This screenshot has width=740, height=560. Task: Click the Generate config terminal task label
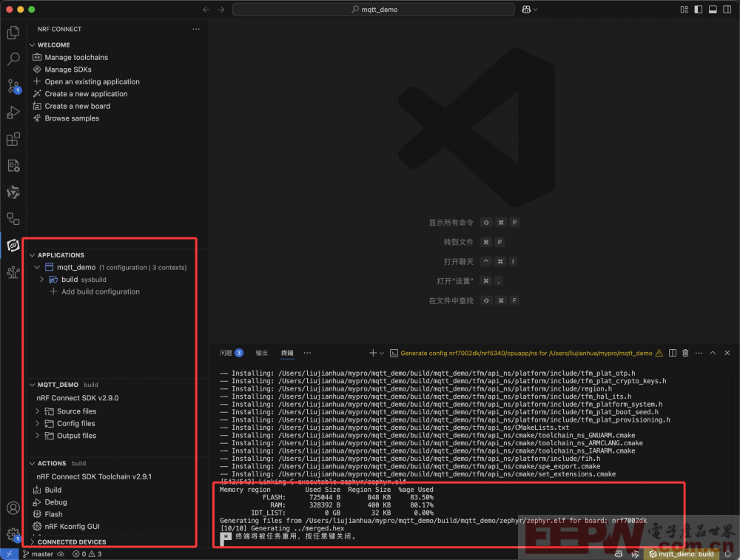526,353
